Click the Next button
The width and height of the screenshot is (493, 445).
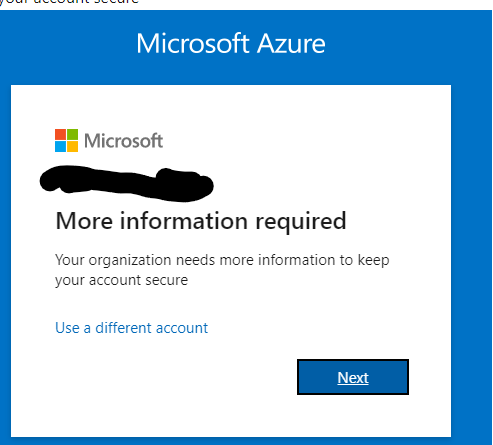[x=353, y=377]
